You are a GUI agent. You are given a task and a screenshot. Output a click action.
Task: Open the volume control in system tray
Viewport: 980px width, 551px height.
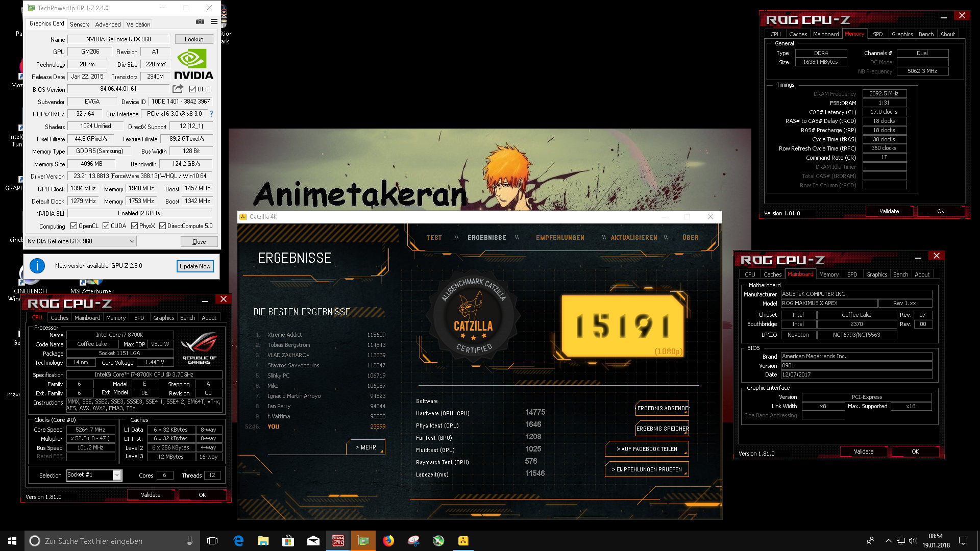click(x=913, y=541)
